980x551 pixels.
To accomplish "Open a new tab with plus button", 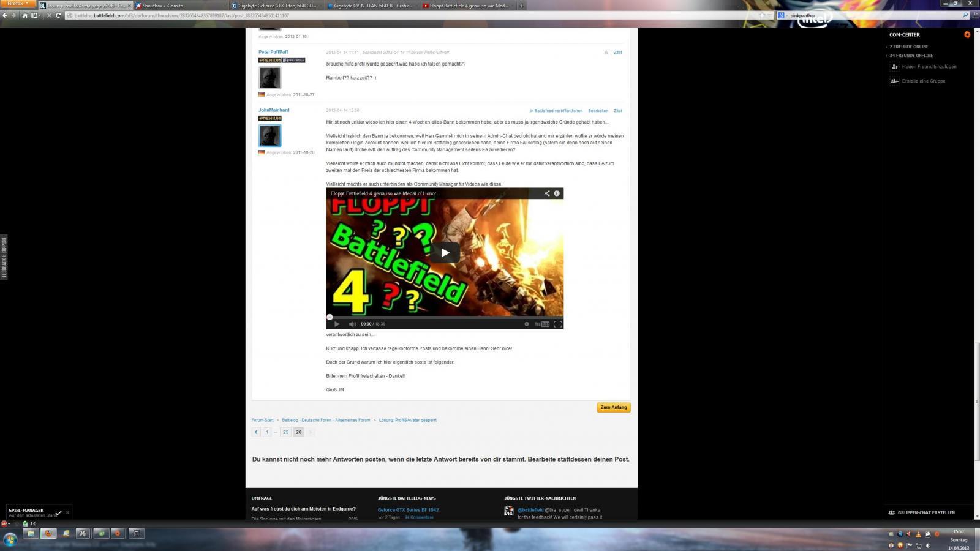I will (x=522, y=6).
